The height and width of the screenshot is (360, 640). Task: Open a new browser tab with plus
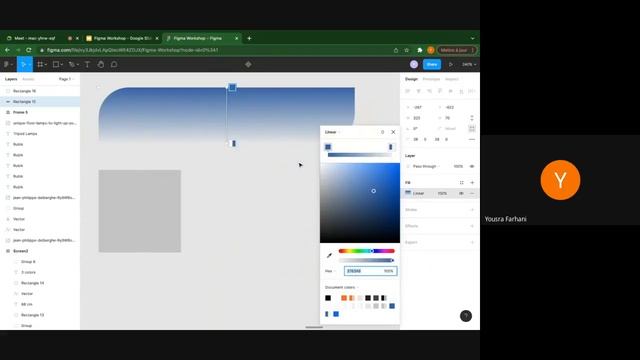pyautogui.click(x=249, y=38)
